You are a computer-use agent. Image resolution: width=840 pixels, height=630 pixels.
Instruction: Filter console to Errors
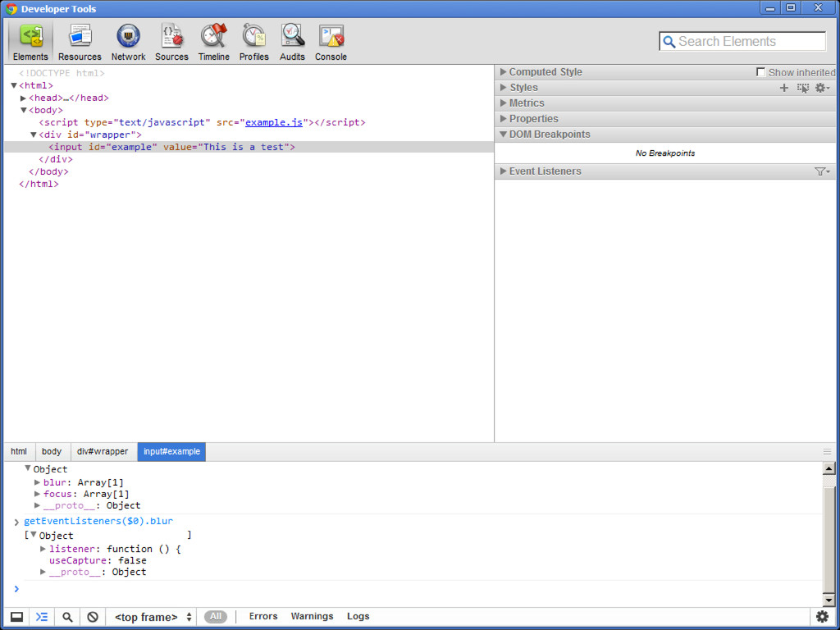pos(263,617)
